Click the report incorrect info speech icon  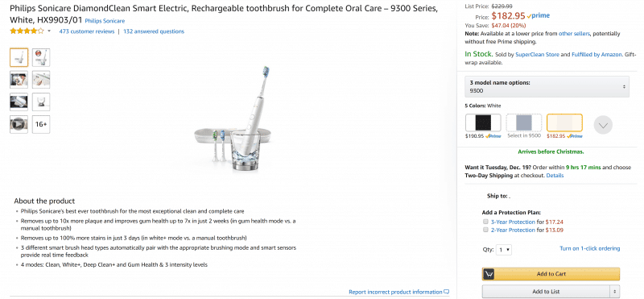[x=447, y=292]
